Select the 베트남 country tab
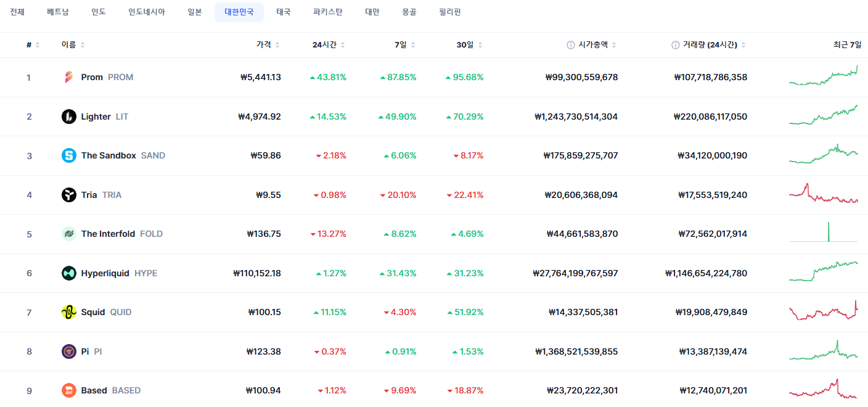Viewport: 868px width, 407px height. point(58,12)
